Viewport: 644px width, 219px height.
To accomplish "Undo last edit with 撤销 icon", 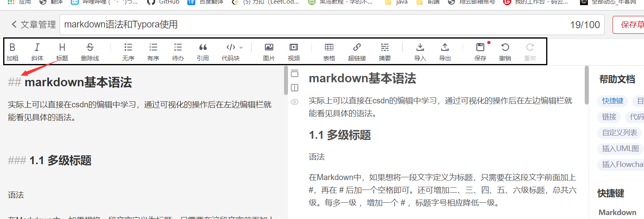I will pos(505,52).
